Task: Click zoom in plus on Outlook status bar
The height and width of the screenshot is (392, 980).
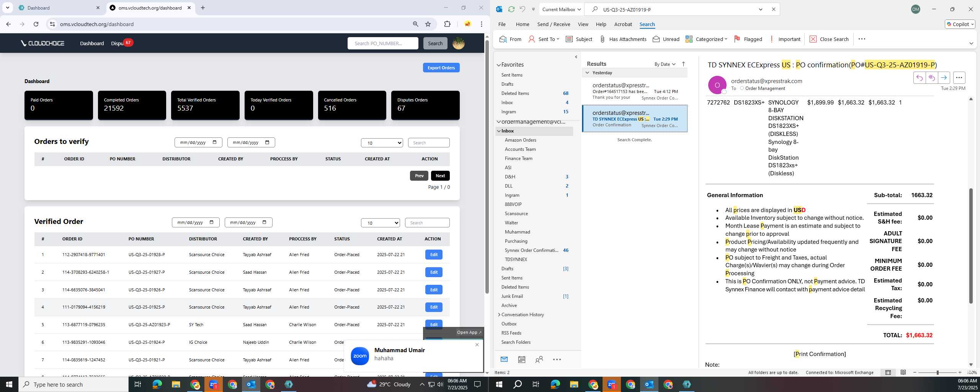Action: [960, 372]
